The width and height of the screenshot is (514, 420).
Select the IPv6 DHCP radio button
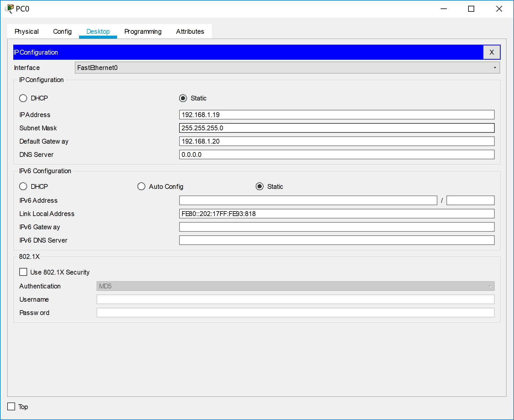[x=23, y=186]
